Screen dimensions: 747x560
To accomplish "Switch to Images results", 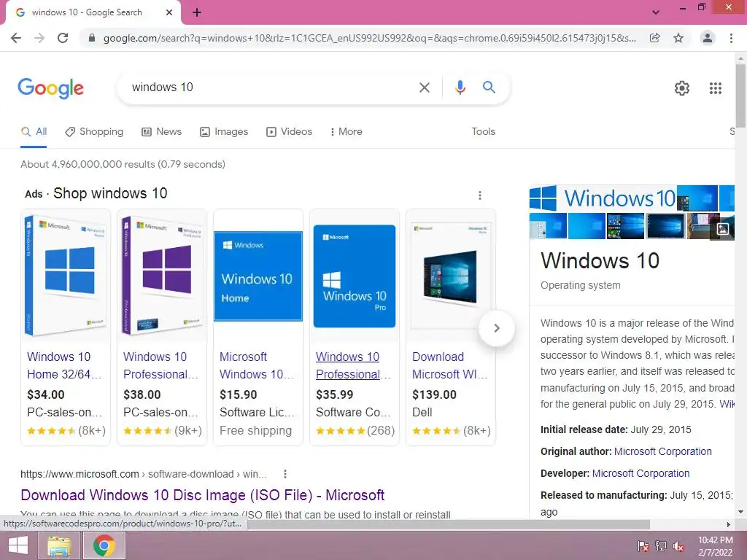I will [x=224, y=132].
